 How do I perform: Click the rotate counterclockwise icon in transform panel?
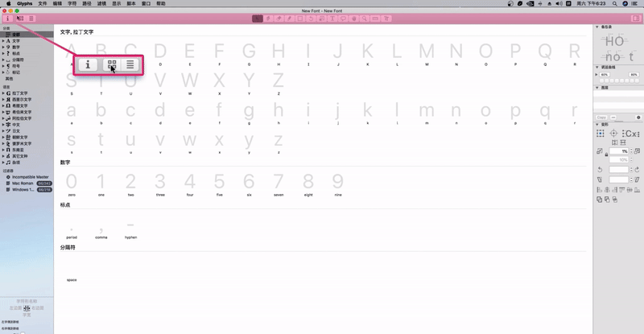(600, 169)
